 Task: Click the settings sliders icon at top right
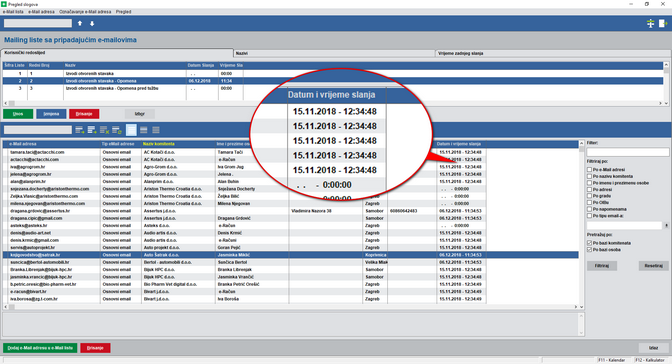(x=650, y=24)
